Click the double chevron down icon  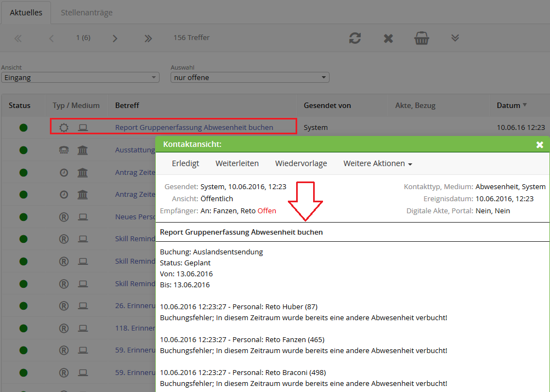455,38
